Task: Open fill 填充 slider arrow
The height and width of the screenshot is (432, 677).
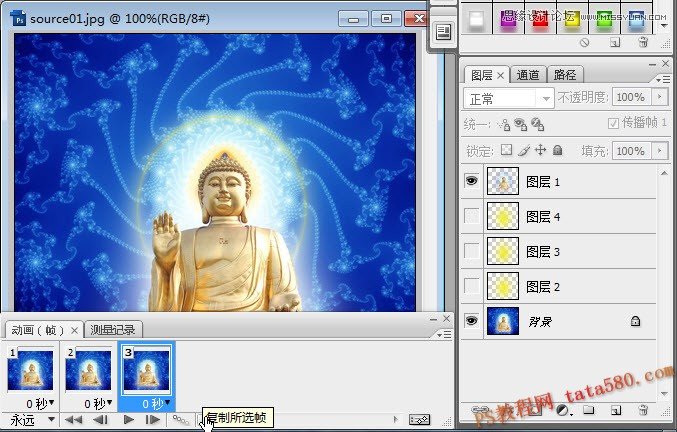Action: [660, 151]
